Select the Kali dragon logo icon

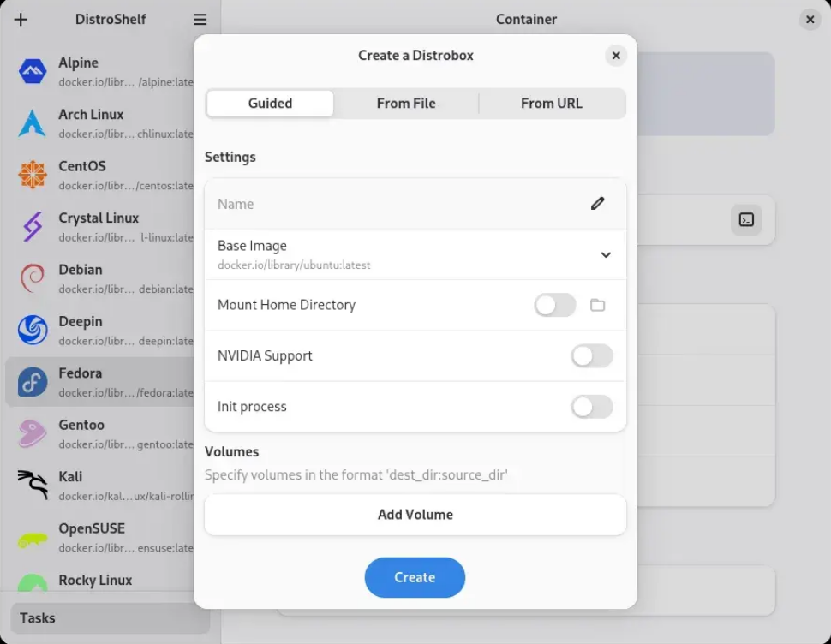(x=33, y=486)
